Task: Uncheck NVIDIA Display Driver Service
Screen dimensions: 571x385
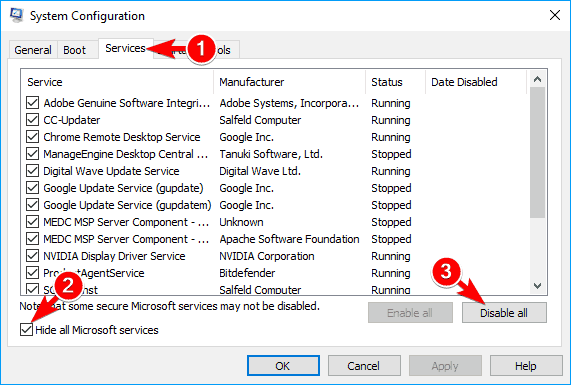Action: [32, 256]
